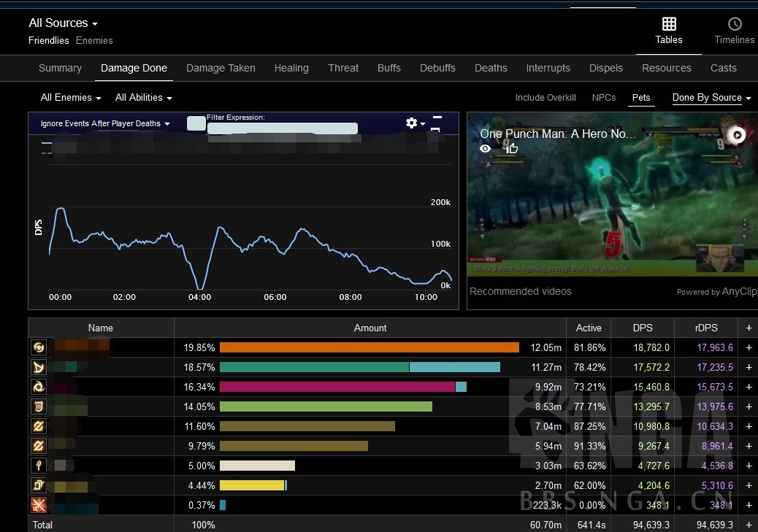Open the Healing tab
This screenshot has height=532, width=758.
coord(291,68)
